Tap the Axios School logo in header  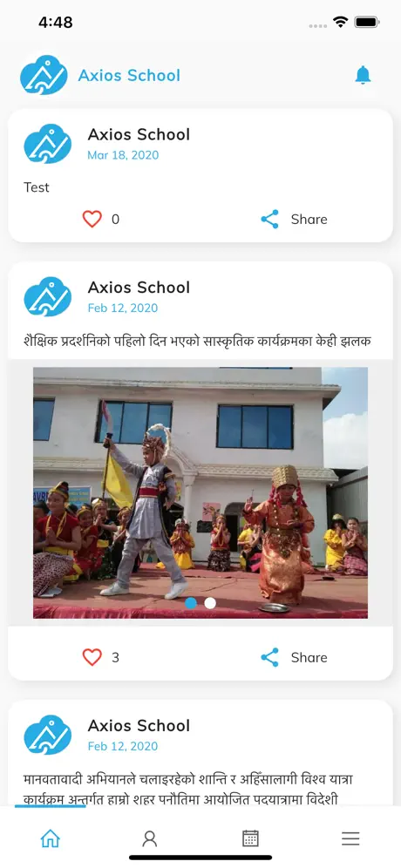pos(44,75)
